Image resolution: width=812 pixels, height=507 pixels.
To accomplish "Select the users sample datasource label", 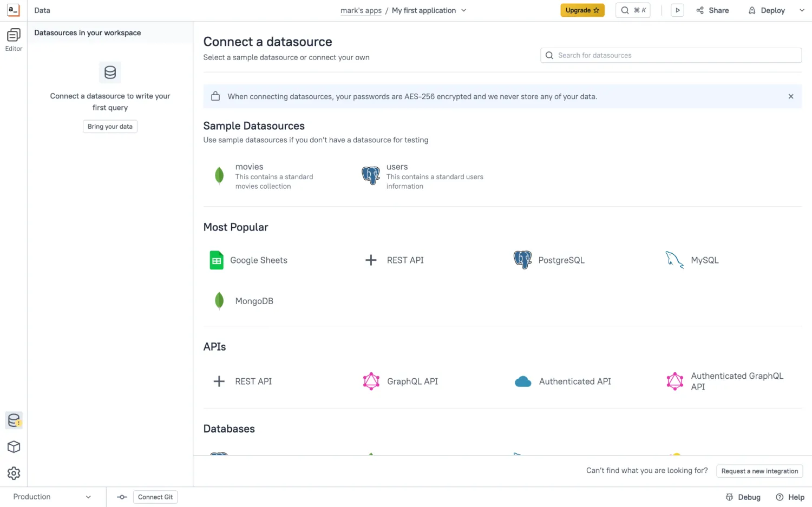I will pyautogui.click(x=397, y=167).
